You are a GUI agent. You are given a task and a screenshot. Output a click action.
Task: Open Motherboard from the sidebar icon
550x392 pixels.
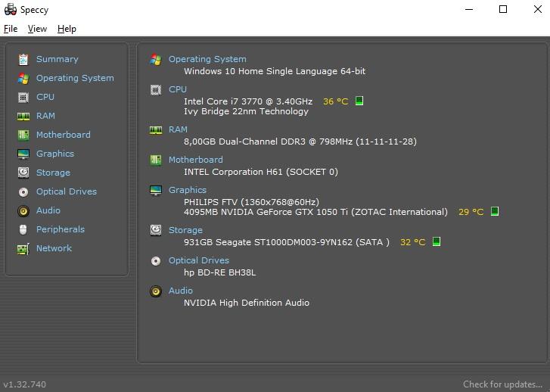23,135
